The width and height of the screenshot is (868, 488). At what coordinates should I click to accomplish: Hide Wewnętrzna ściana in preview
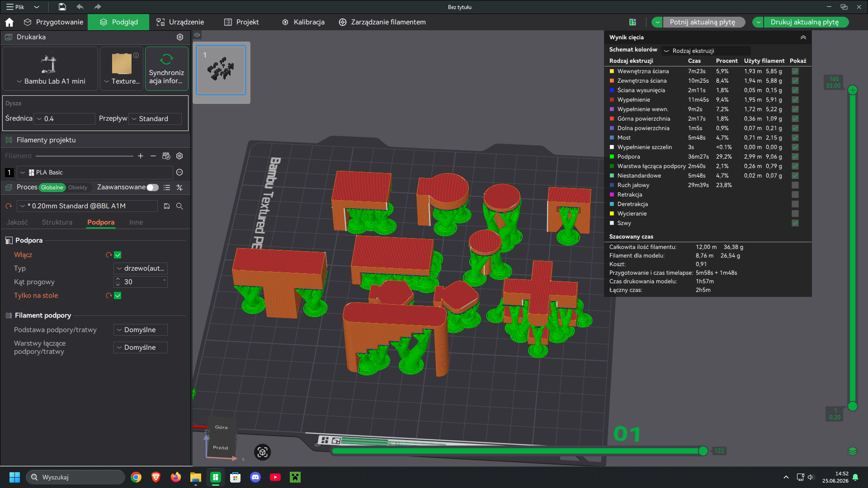pyautogui.click(x=795, y=71)
